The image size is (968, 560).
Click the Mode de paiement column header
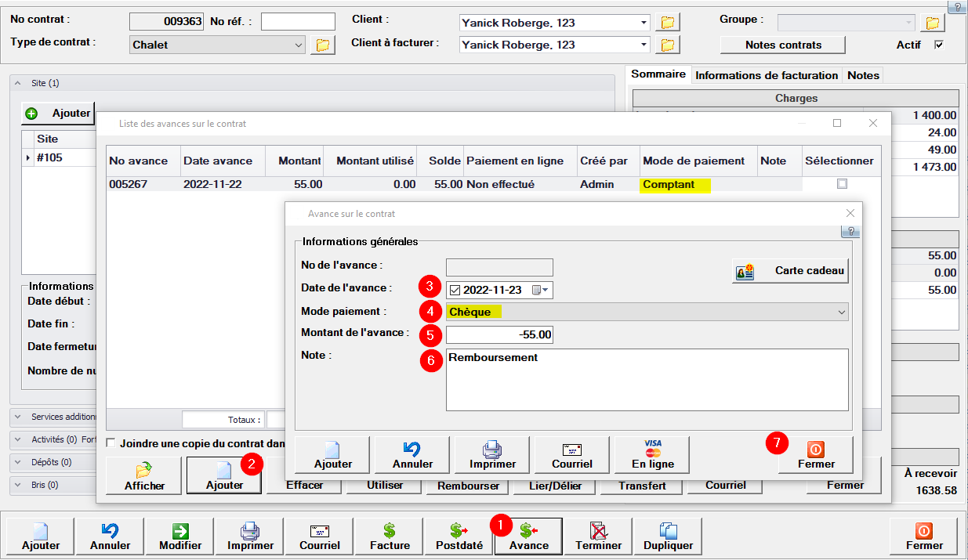pyautogui.click(x=698, y=161)
